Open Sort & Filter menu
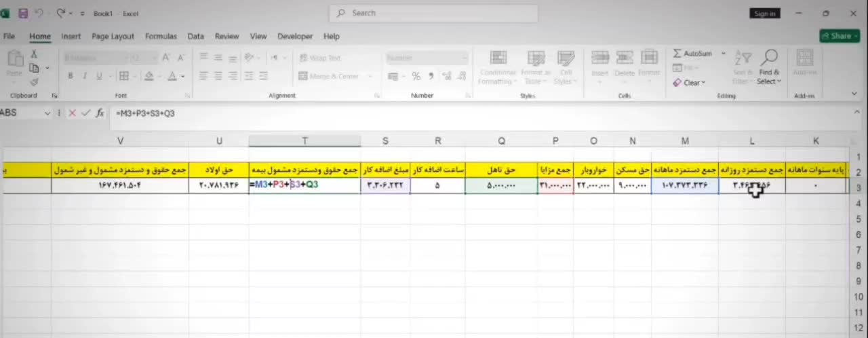The width and height of the screenshot is (868, 338). (743, 67)
